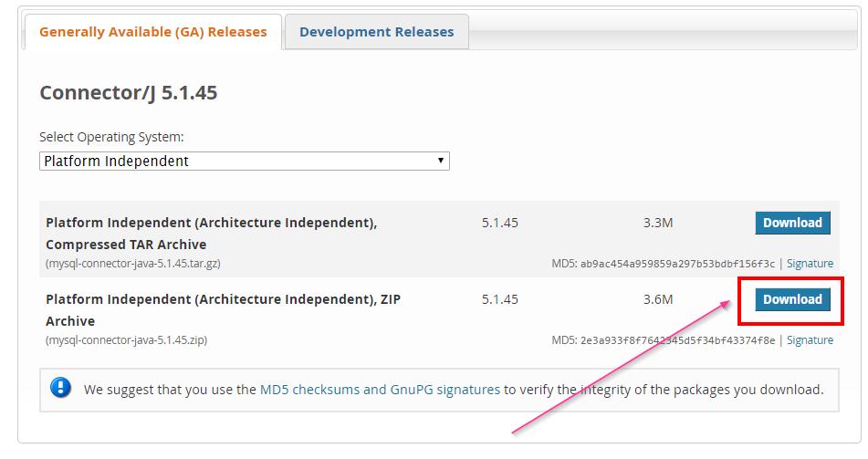Click the ZIP Archive package title text
Screen dimensions: 868x459
click(x=223, y=310)
